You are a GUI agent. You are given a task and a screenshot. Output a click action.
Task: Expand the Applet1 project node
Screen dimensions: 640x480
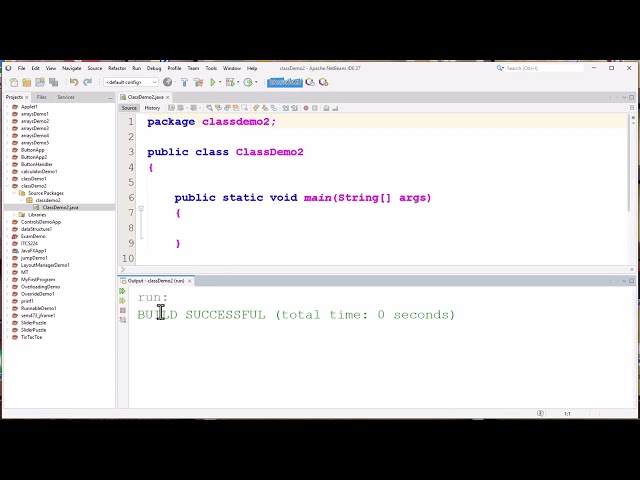[x=7, y=107]
